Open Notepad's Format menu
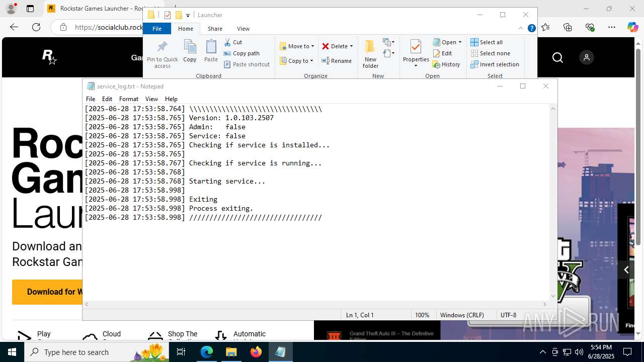The width and height of the screenshot is (644, 362). click(x=129, y=99)
